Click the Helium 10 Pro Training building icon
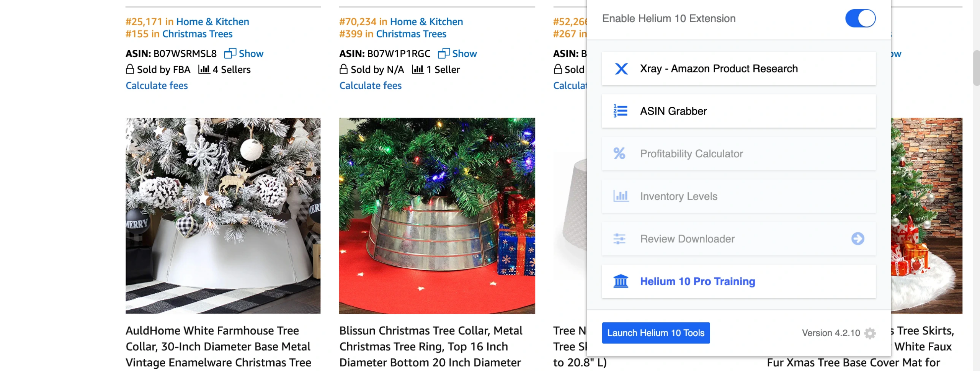980x371 pixels. click(x=621, y=281)
